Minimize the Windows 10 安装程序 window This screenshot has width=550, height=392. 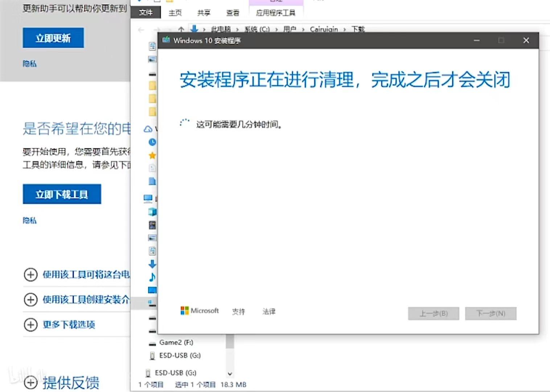(477, 40)
